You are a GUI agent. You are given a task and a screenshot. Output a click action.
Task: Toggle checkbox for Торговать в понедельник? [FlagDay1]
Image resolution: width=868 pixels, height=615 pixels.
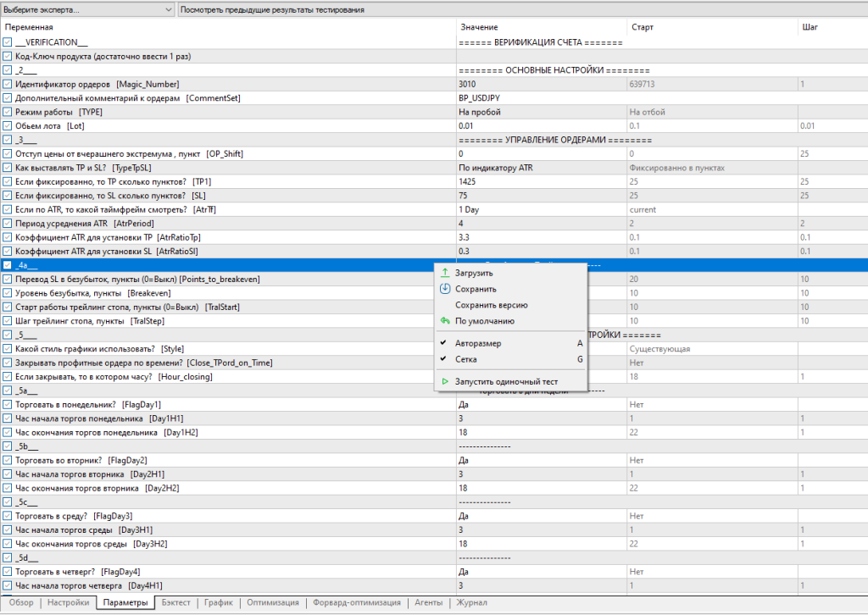point(8,405)
